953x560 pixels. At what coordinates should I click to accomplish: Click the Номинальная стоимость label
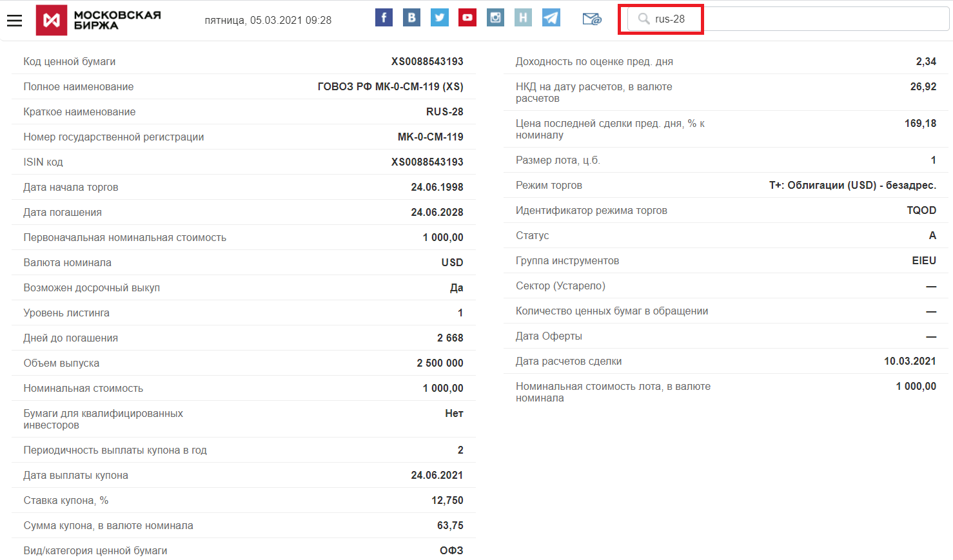(83, 388)
